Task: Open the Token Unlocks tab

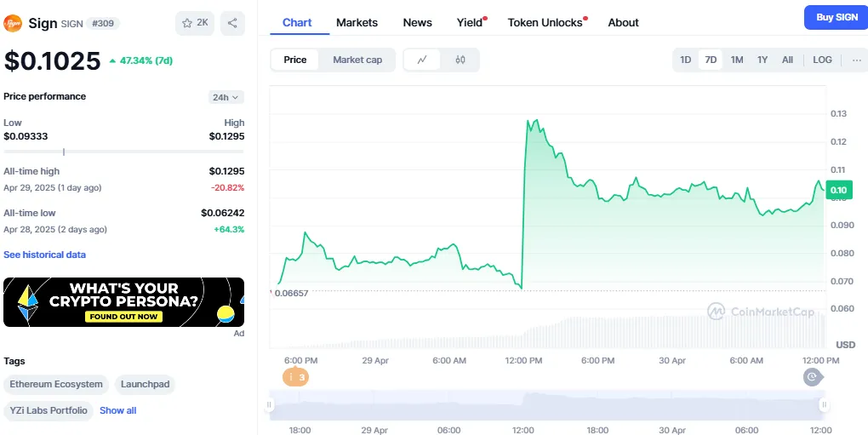Action: coord(545,23)
